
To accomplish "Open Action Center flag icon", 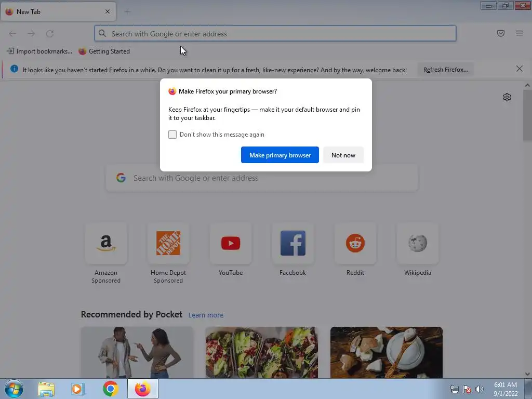I will pos(467,389).
